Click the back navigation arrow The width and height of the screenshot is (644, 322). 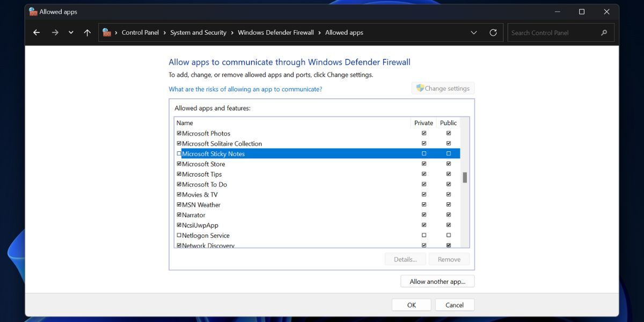(x=36, y=32)
